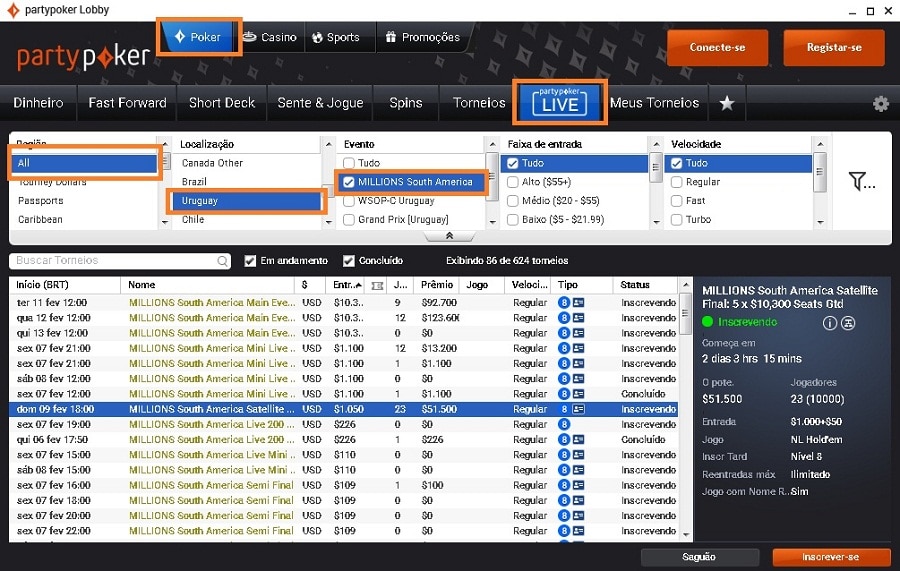Screen dimensions: 900x571
Task: Click the info icon beside Inscrevendo status
Action: pos(829,323)
